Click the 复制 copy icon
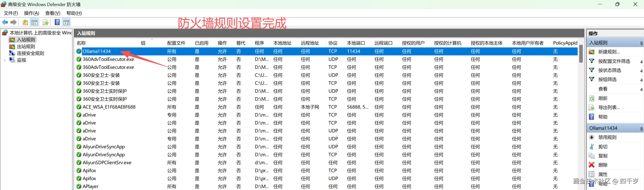 coord(592,156)
